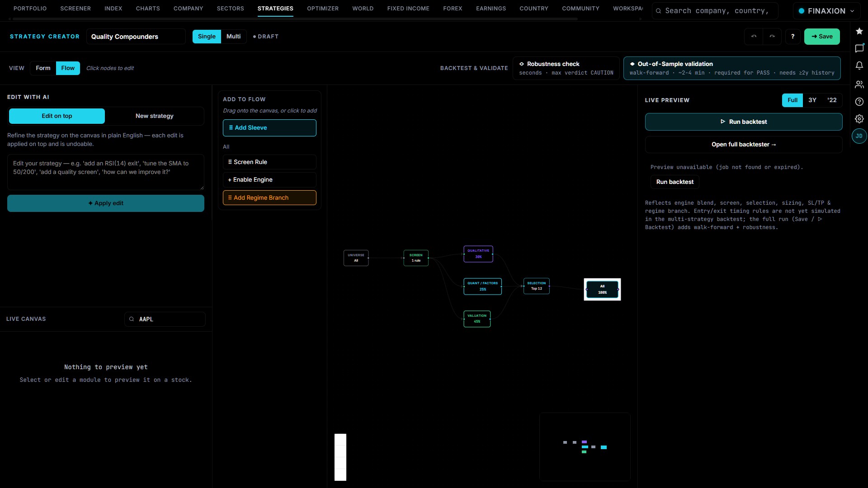Set live preview range to '22

point(832,100)
